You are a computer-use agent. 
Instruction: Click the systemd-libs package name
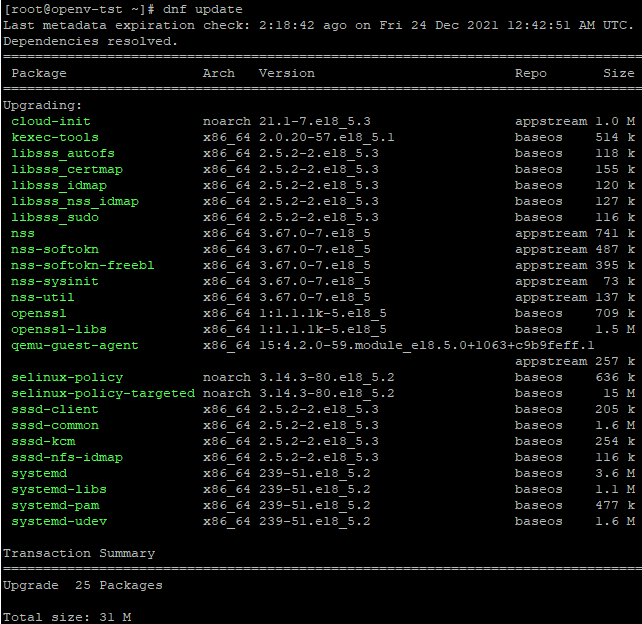coord(59,489)
